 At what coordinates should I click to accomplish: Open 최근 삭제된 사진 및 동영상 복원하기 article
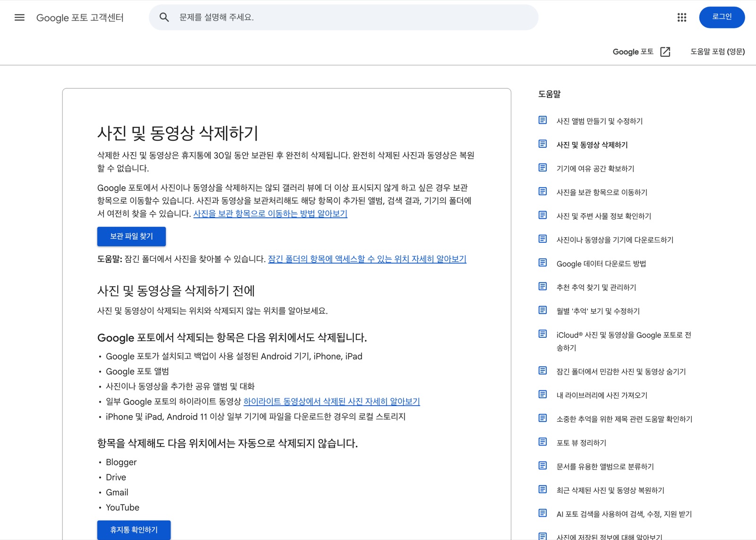pyautogui.click(x=610, y=490)
